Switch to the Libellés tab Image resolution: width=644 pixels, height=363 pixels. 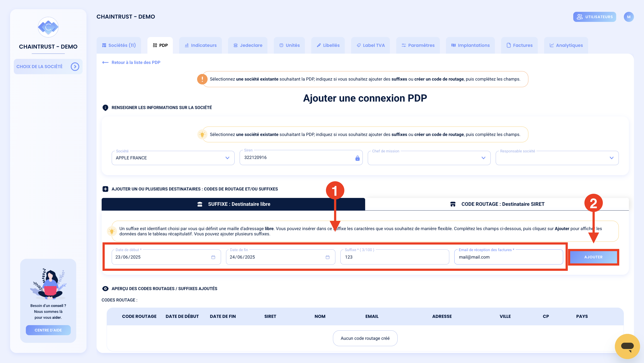[x=328, y=45]
